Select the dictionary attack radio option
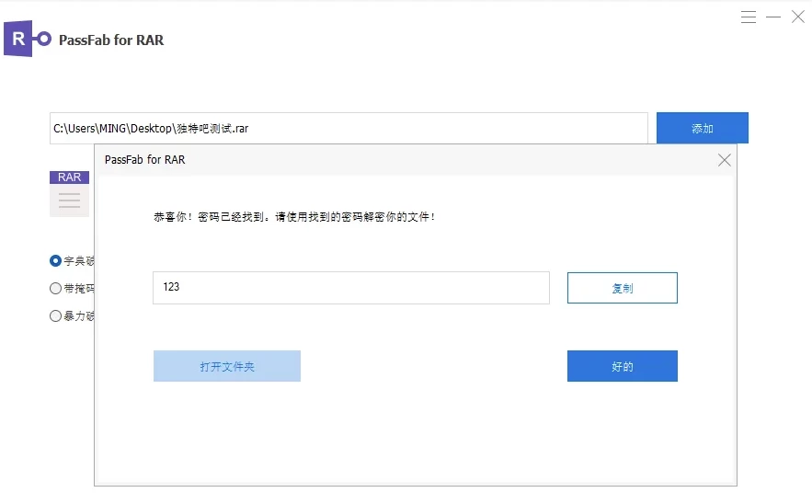The image size is (812, 504). tap(55, 260)
